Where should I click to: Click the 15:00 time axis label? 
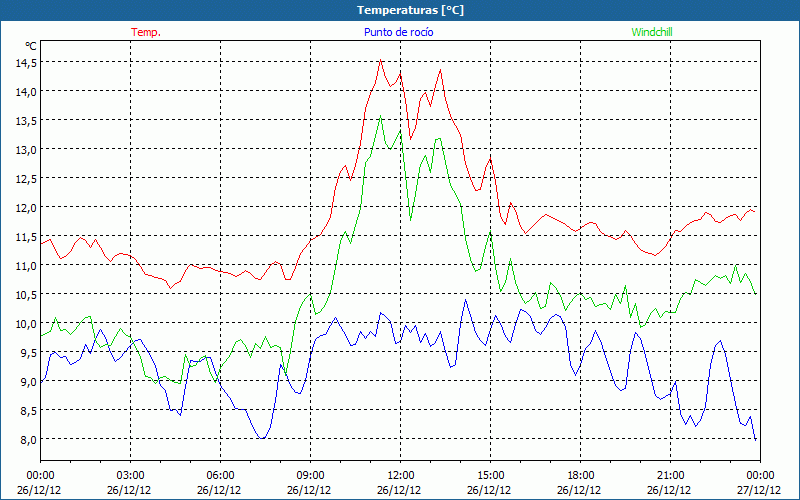coord(490,476)
